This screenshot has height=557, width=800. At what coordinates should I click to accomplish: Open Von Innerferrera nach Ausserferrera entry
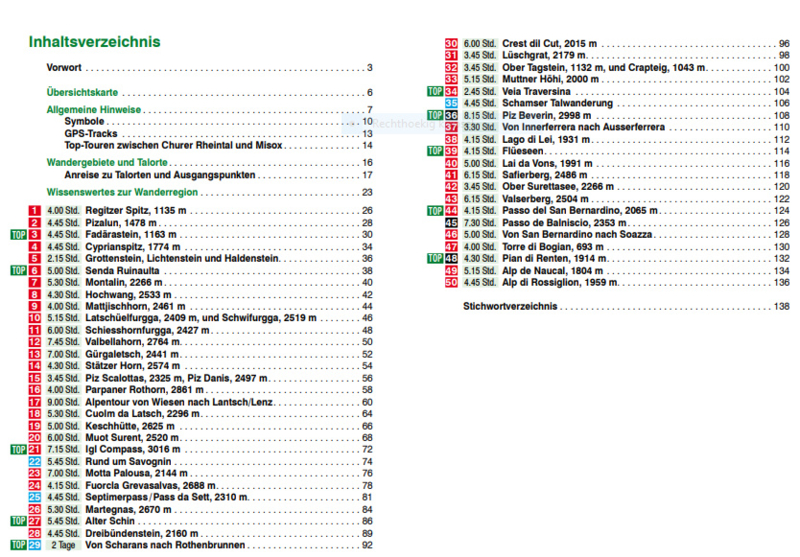coord(583,127)
